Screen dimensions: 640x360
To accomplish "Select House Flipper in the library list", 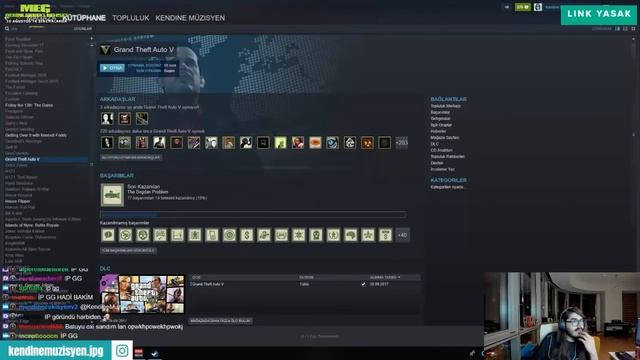I will (18, 201).
